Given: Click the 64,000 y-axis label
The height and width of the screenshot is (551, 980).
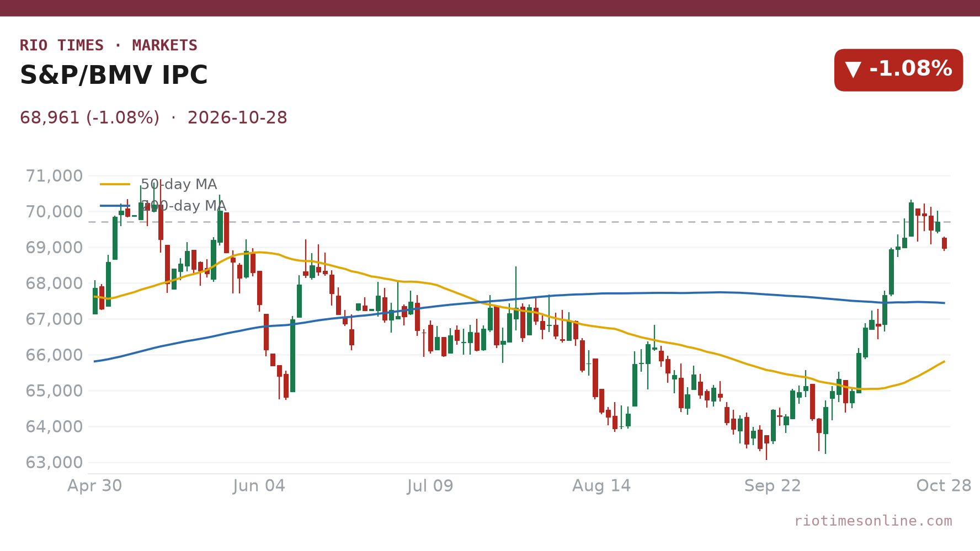Looking at the screenshot, I should (x=54, y=427).
